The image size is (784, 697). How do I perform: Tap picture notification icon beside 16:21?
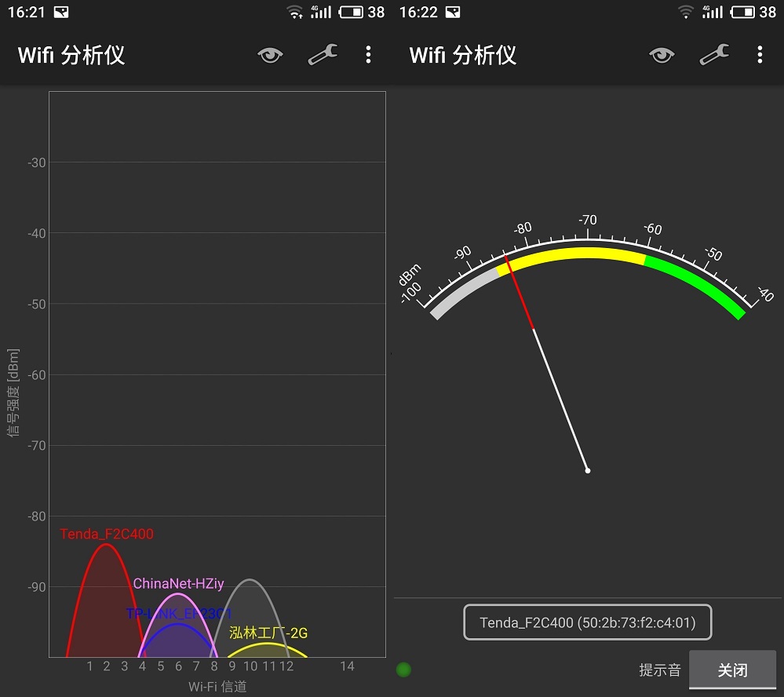pyautogui.click(x=61, y=12)
